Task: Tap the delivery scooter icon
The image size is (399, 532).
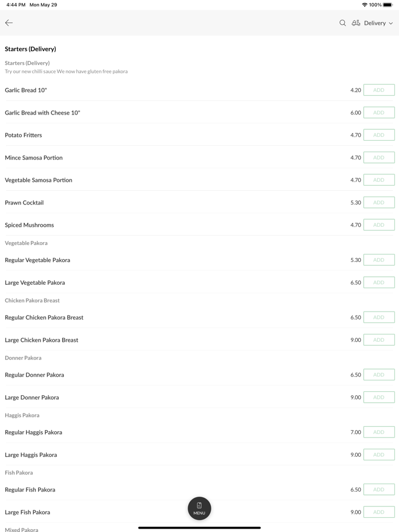Action: click(x=356, y=23)
